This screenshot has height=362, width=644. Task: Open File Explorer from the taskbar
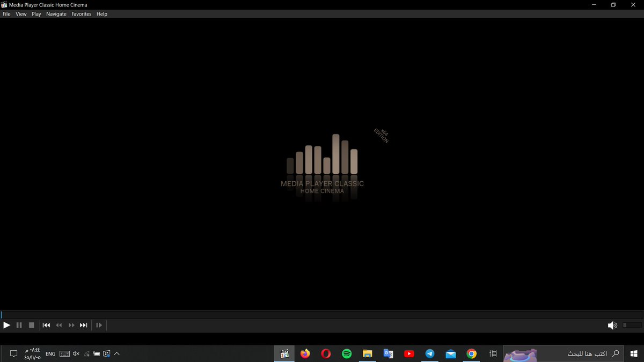[x=368, y=353]
